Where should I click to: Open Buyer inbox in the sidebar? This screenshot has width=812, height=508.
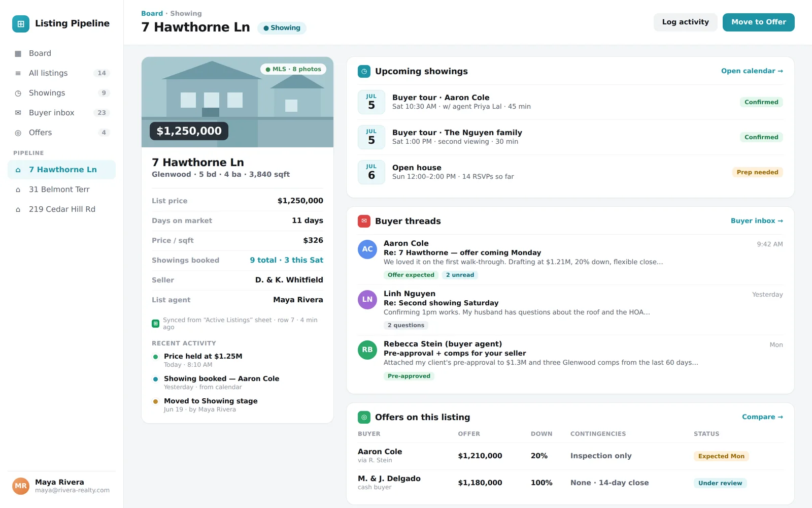point(61,113)
